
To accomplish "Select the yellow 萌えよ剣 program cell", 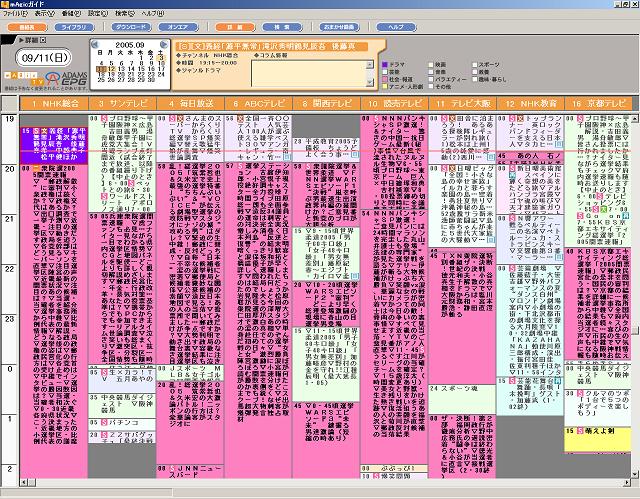I will (x=598, y=439).
